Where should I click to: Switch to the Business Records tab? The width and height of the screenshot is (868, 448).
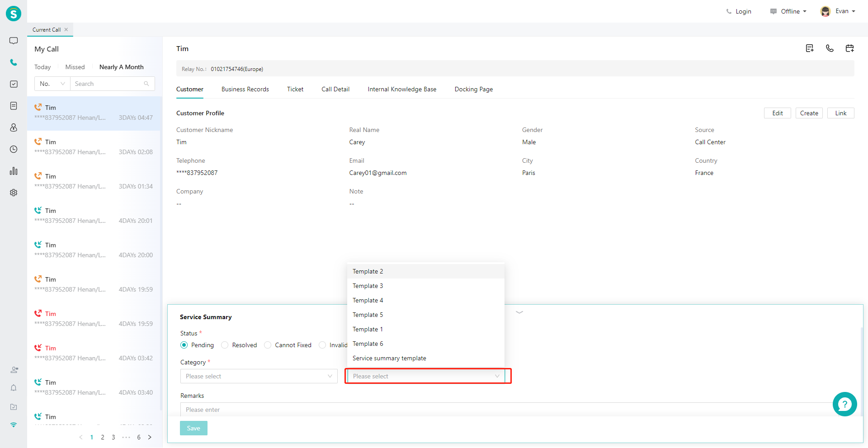pyautogui.click(x=245, y=89)
